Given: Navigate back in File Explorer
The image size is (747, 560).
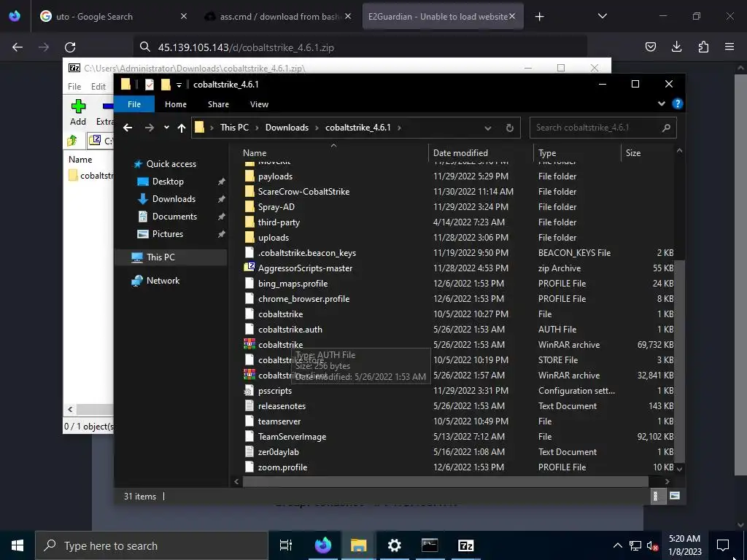Looking at the screenshot, I should 127,128.
